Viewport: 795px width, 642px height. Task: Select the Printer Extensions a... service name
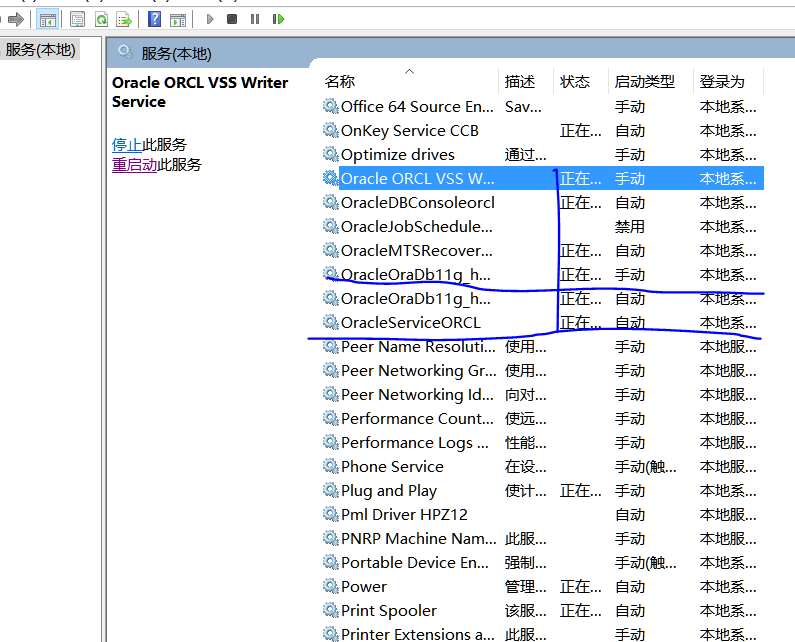click(x=418, y=634)
